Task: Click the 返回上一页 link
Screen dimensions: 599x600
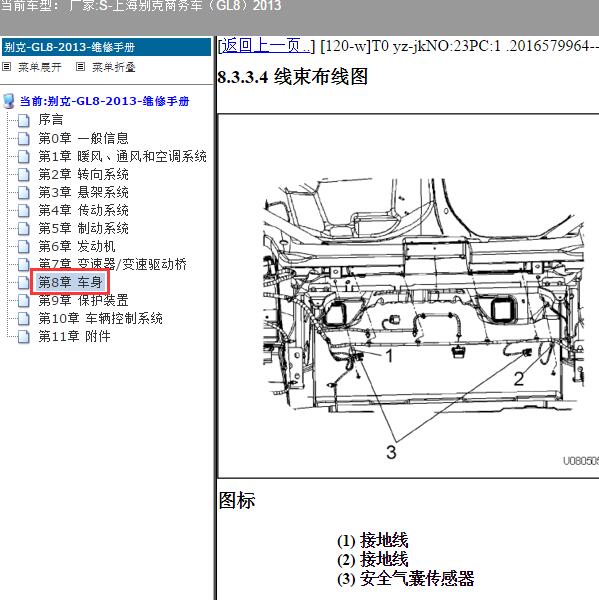Action: 266,46
